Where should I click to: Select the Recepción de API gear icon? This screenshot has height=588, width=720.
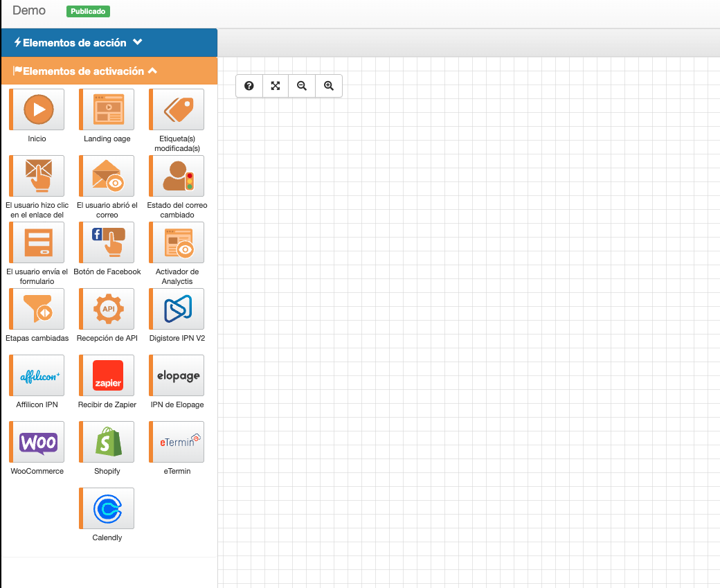[x=107, y=309]
